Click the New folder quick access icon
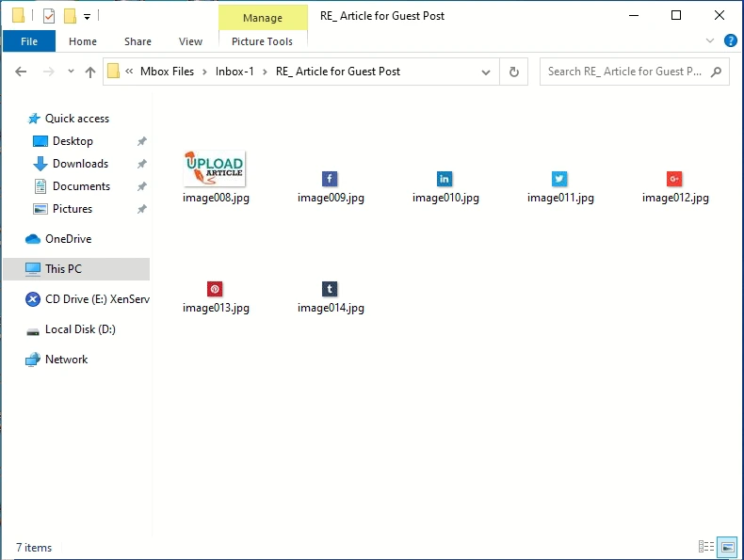The height and width of the screenshot is (560, 744). (71, 16)
